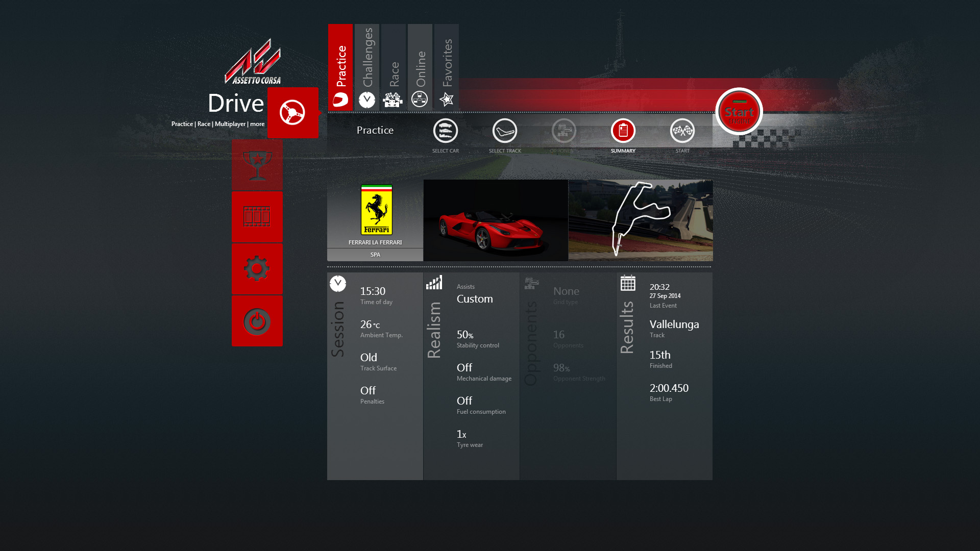
Task: Click the Select Car step icon
Action: pyautogui.click(x=445, y=131)
